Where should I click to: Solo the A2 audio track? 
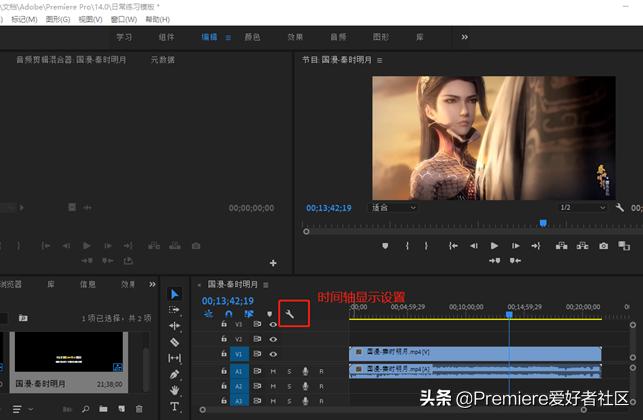coord(290,386)
